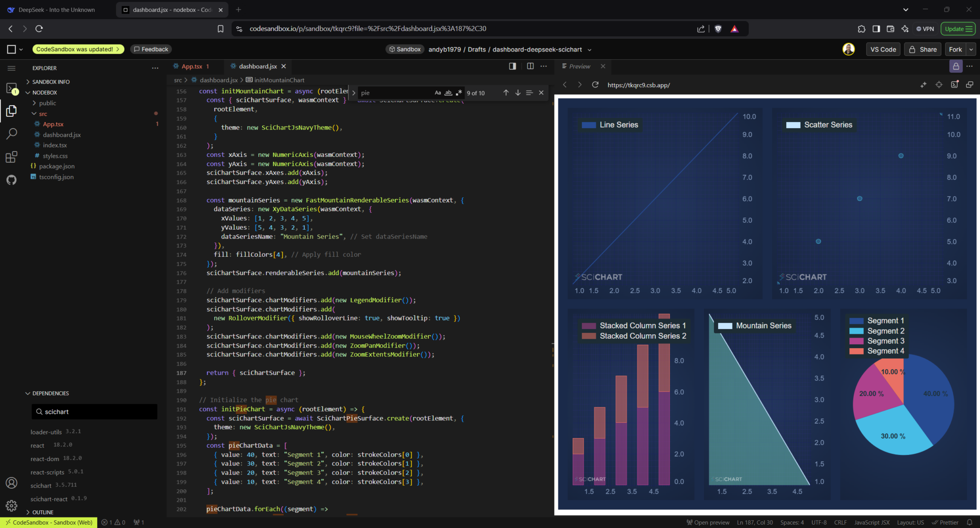
Task: Open the CodeSandbox logo menu dropdown
Action: [15, 49]
